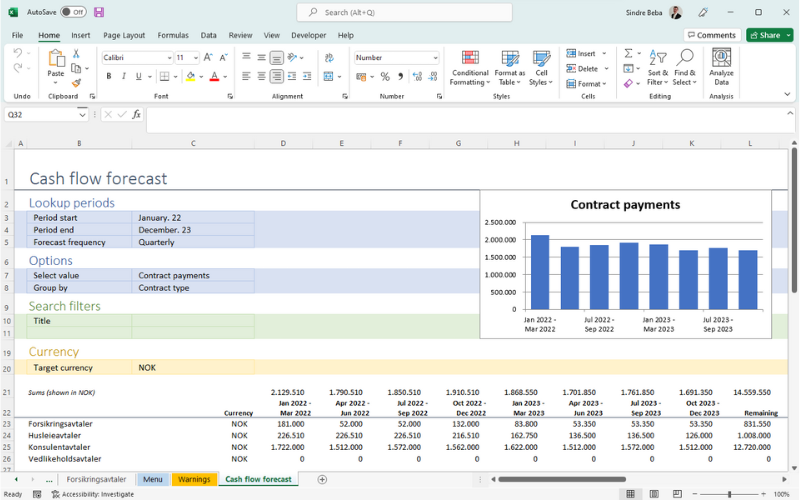The height and width of the screenshot is (500, 800).
Task: Click the AutoSum sigma icon
Action: coord(629,53)
